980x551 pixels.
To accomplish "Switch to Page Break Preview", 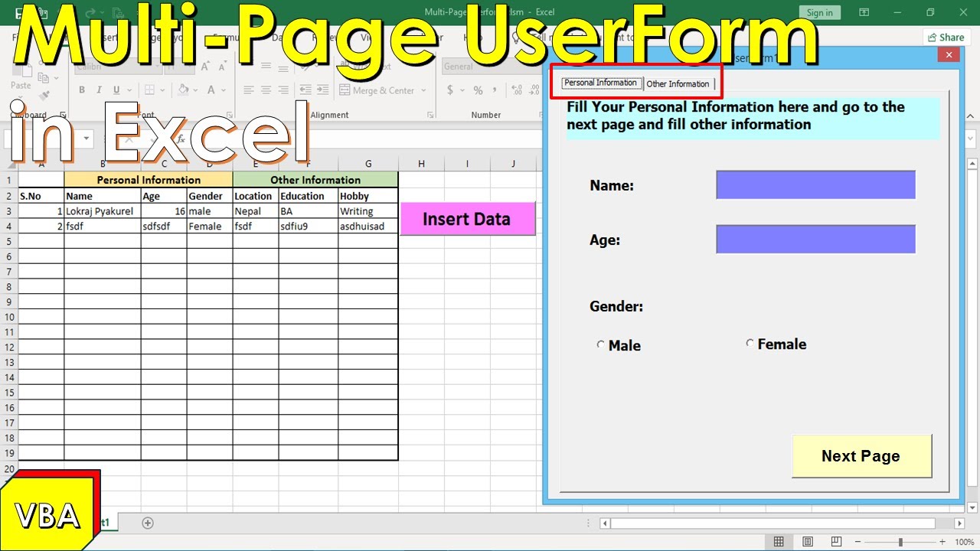I will click(837, 542).
